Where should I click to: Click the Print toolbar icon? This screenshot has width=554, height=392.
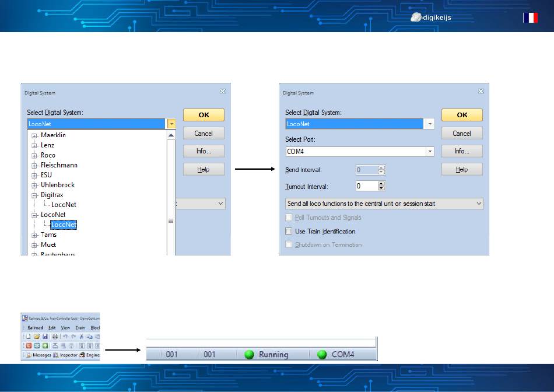(x=55, y=337)
